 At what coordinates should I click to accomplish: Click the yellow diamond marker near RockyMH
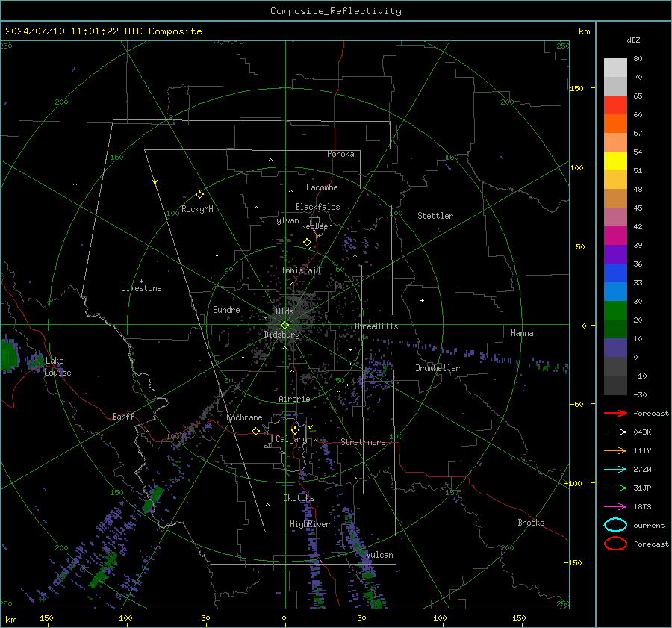tap(199, 195)
